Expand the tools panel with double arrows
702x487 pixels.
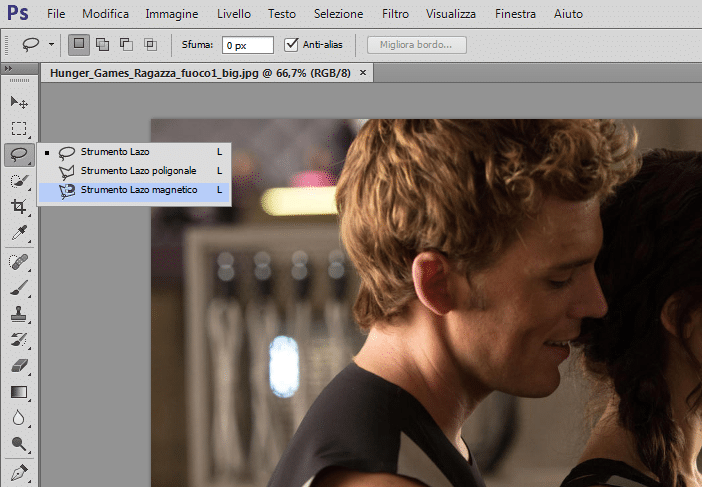point(10,68)
